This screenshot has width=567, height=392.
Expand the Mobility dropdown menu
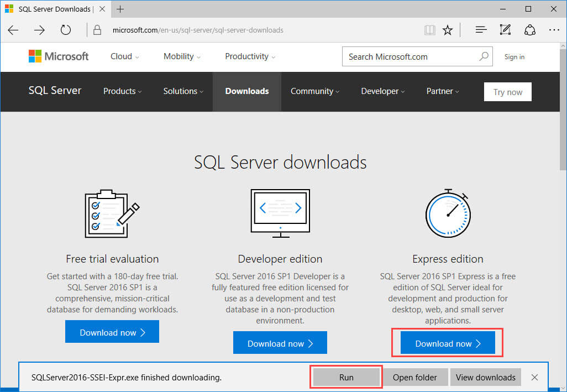coord(182,56)
